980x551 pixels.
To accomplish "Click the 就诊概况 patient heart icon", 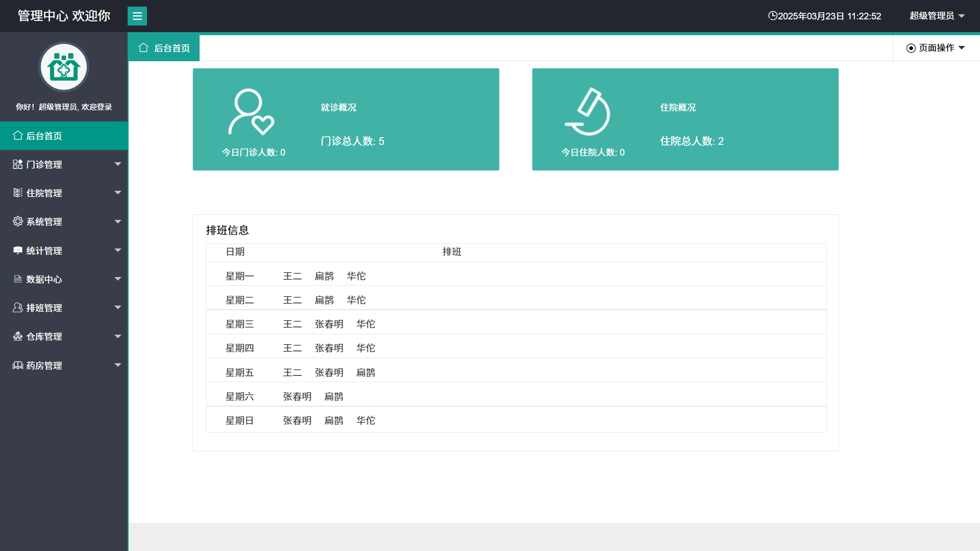I will click(x=251, y=112).
